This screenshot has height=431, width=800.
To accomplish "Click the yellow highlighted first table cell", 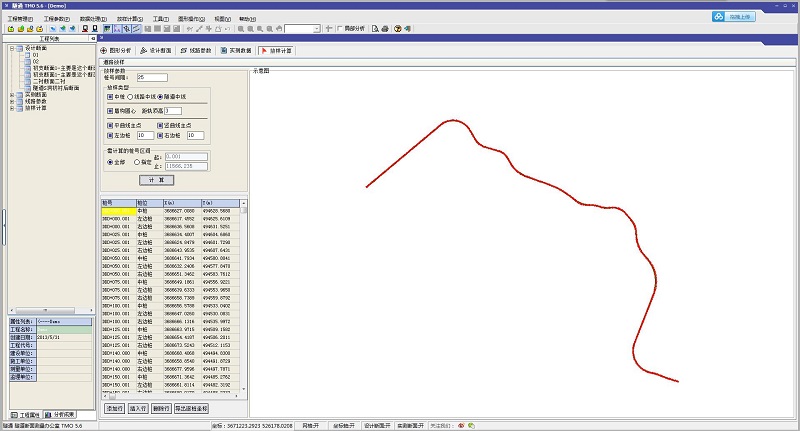I will click(x=119, y=211).
